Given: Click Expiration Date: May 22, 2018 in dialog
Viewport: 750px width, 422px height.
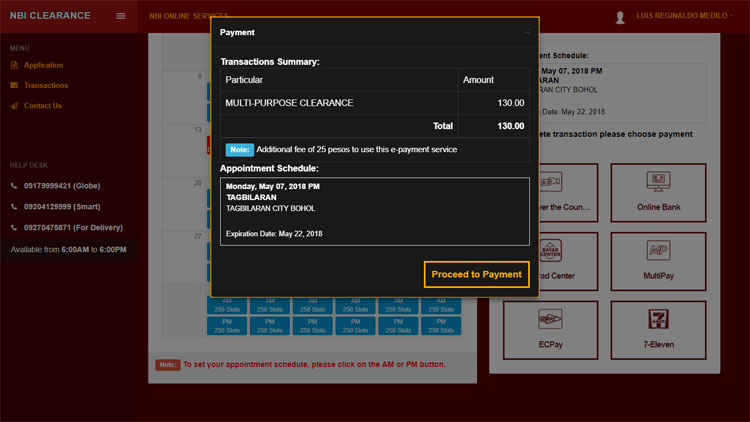Looking at the screenshot, I should click(x=274, y=234).
